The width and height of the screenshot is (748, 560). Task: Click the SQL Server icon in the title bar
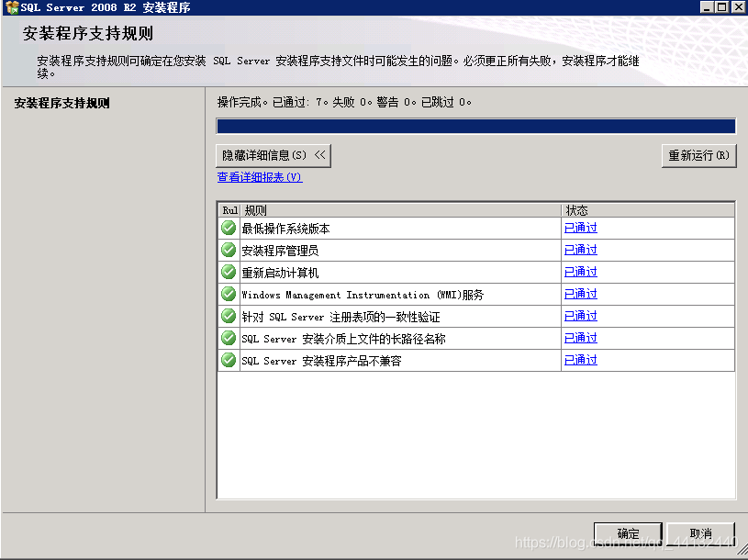(8, 6)
